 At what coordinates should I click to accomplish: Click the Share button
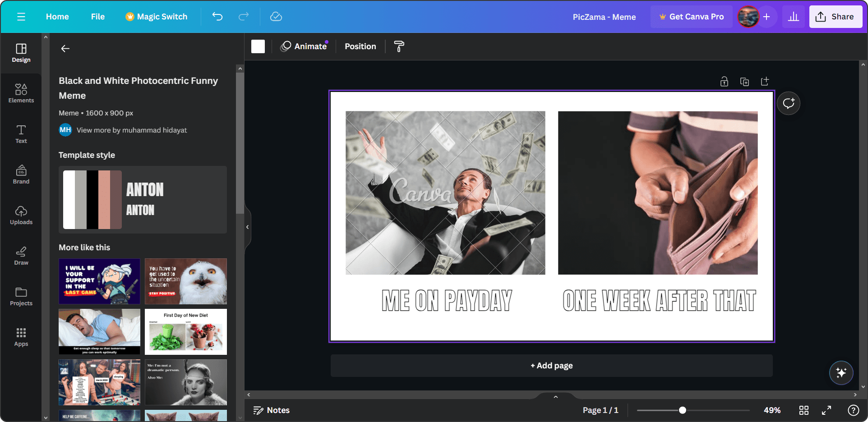pyautogui.click(x=836, y=16)
